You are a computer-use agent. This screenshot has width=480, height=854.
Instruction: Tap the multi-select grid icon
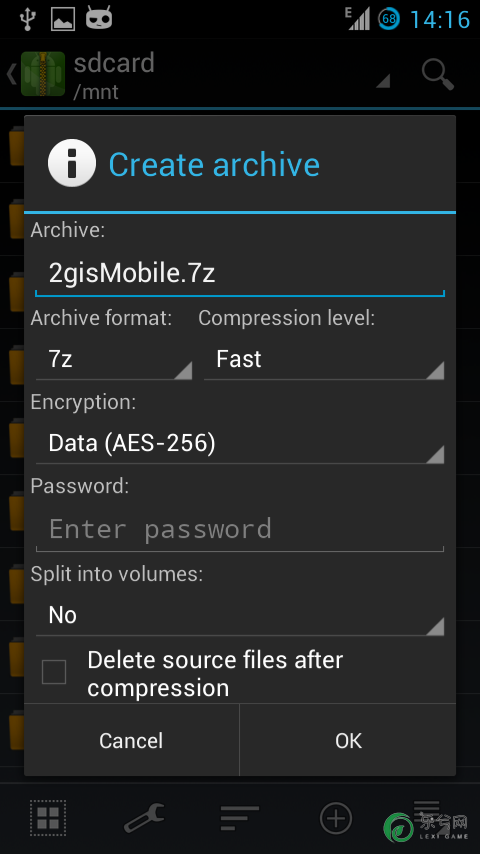point(48,818)
